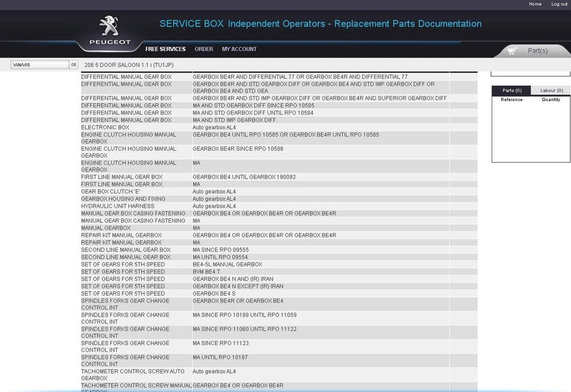Click the OK button beside VIN/VIS
The image size is (571, 392).
74,65
